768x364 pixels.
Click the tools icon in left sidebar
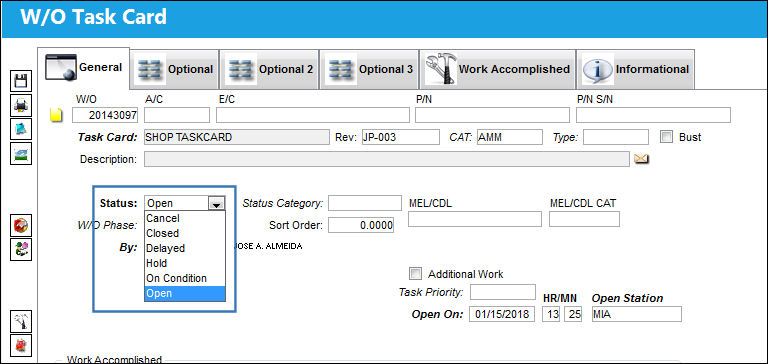coord(21,321)
